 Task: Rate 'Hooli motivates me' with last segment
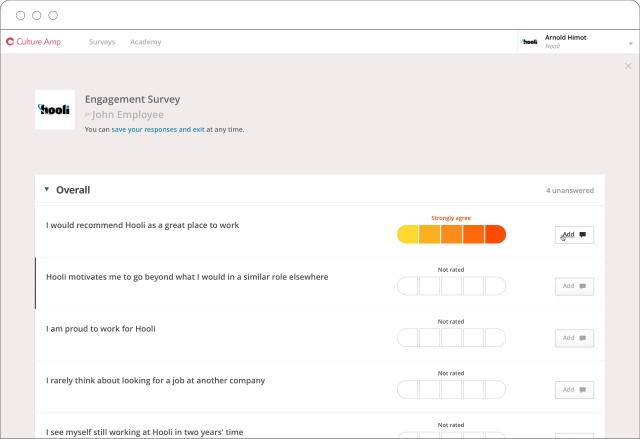click(x=496, y=286)
